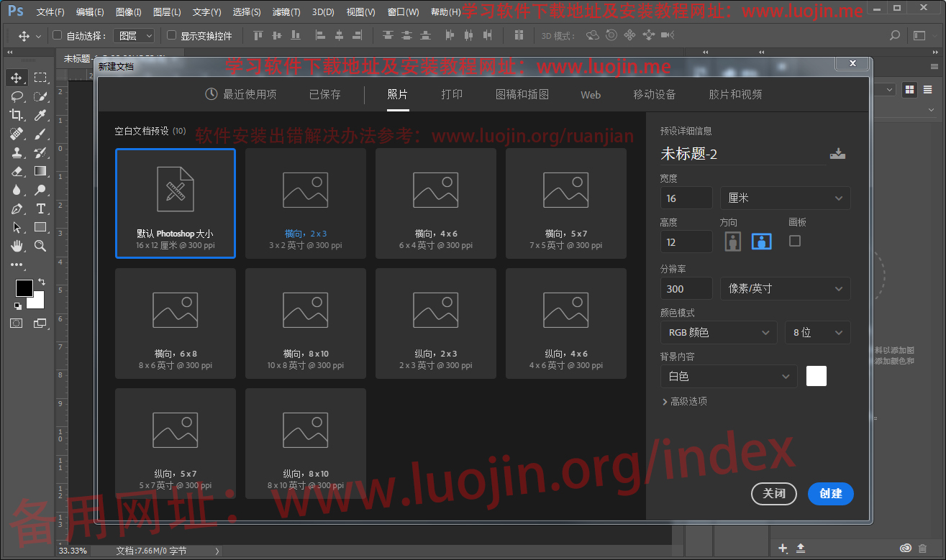Pick the Dodge tool
Viewport: 946px width, 560px height.
coord(40,190)
